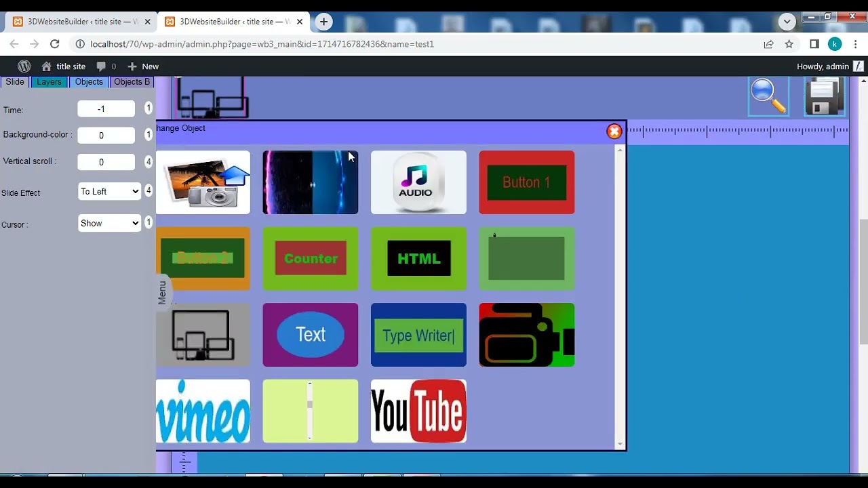Open the browser three-dot menu
Screen dimensions: 868x488
(856, 44)
